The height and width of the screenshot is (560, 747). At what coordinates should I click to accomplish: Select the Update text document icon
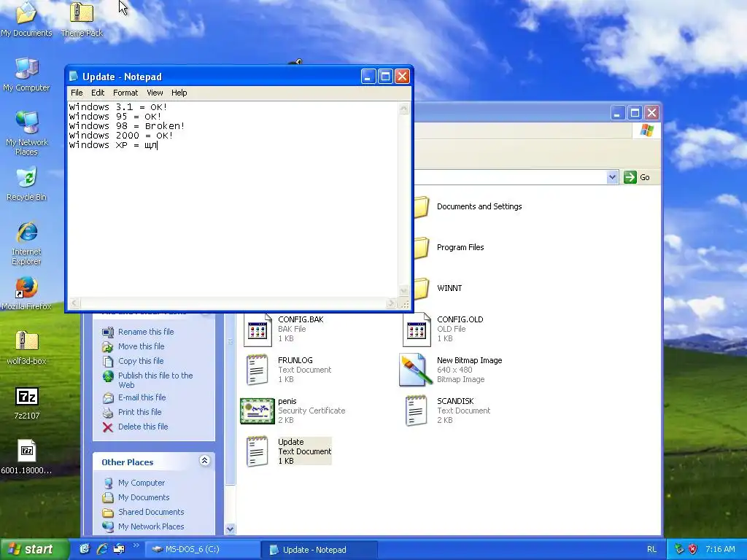tap(258, 451)
